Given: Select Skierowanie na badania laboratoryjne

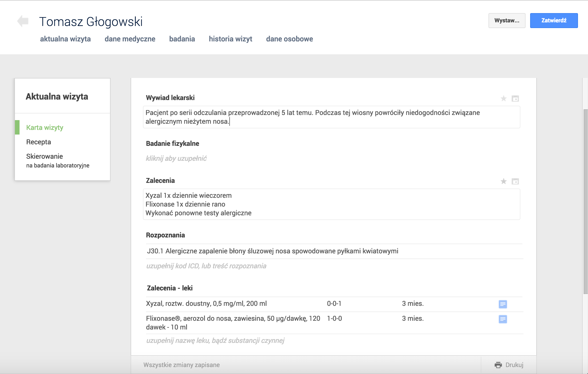Looking at the screenshot, I should click(58, 161).
